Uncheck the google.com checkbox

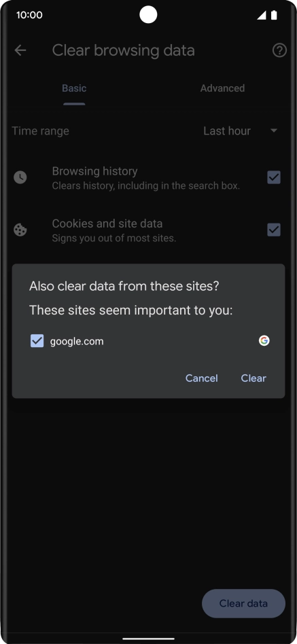(37, 341)
